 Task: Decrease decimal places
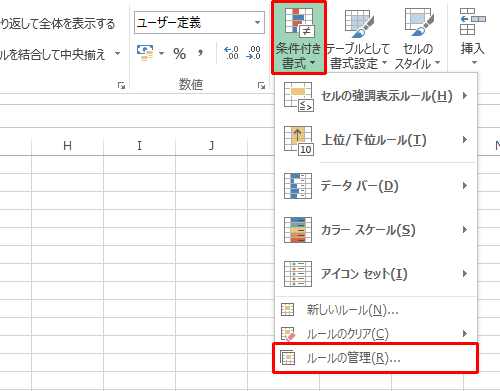[x=253, y=53]
